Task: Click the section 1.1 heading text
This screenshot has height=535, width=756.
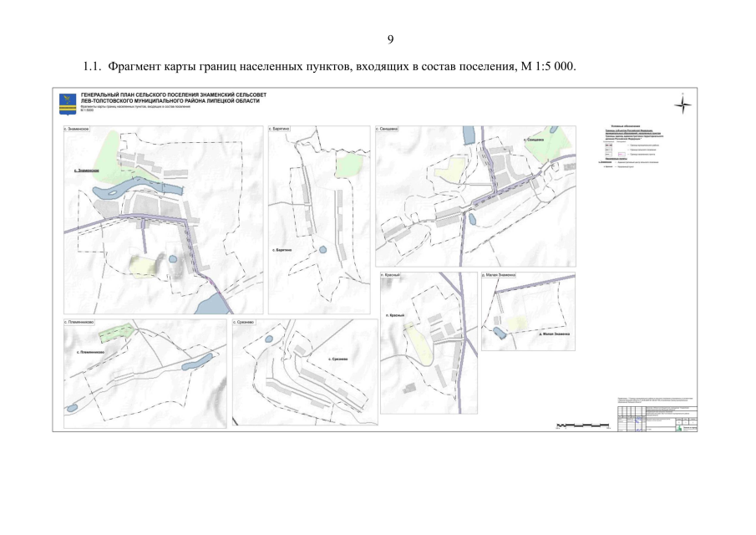Action: pos(330,66)
